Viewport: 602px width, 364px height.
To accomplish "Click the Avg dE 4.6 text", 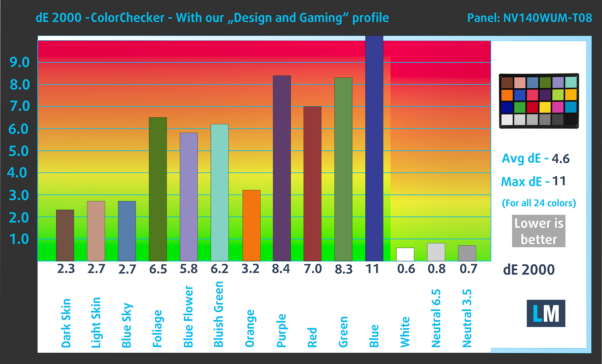I will coord(536,159).
